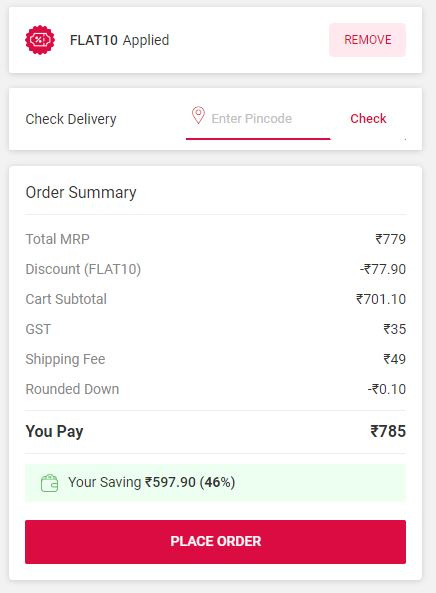Click the You Pay total ₹785
This screenshot has width=436, height=593.
388,431
